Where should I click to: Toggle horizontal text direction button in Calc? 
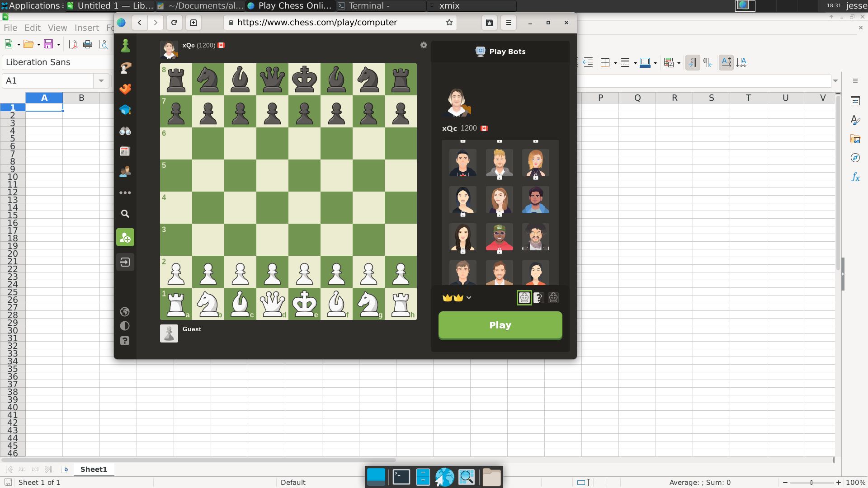pos(726,62)
